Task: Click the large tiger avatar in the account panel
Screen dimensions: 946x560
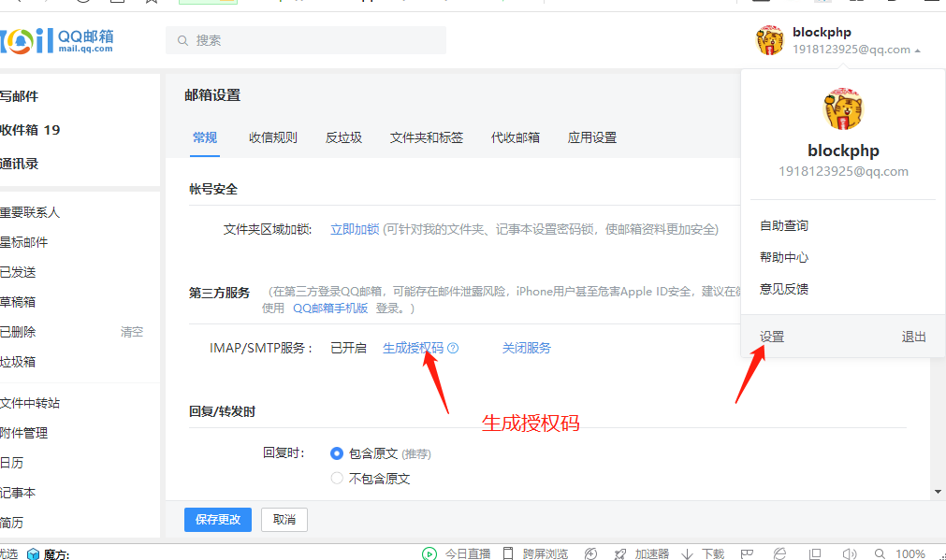Action: (x=843, y=109)
